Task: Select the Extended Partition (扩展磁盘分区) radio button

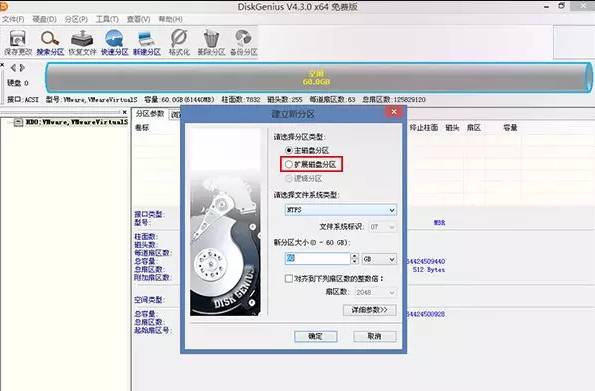Action: coord(289,164)
